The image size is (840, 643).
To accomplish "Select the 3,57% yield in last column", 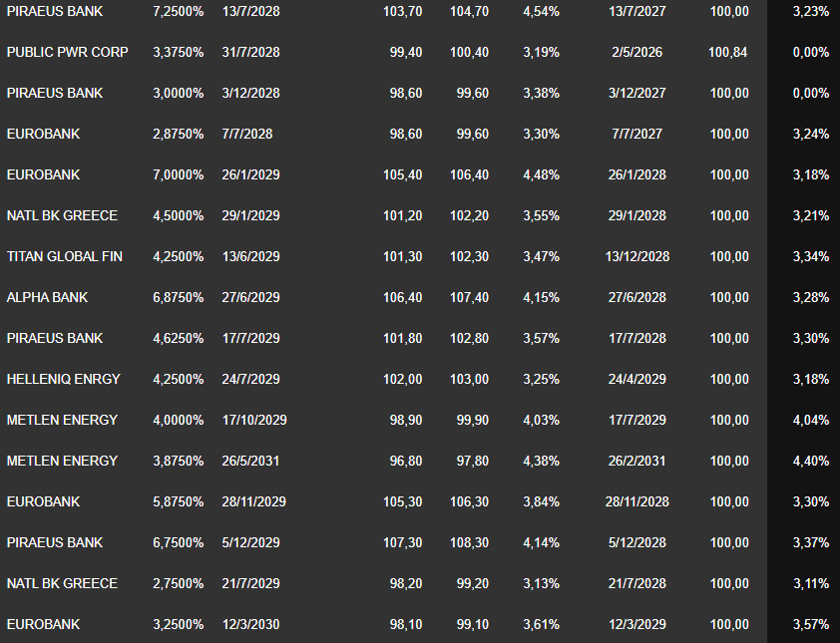I will click(810, 624).
